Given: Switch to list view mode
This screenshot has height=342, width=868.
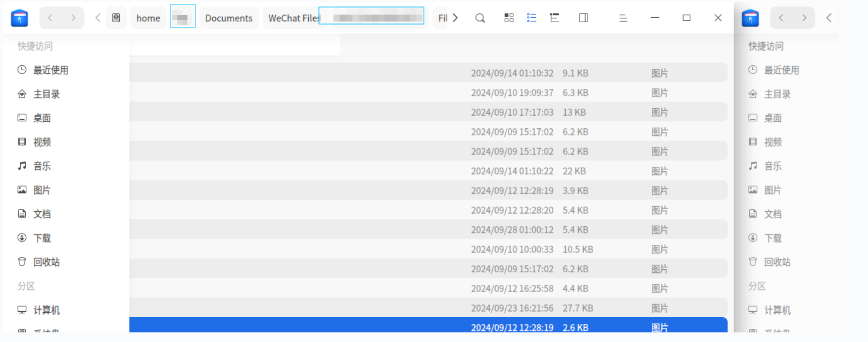Looking at the screenshot, I should coord(532,18).
